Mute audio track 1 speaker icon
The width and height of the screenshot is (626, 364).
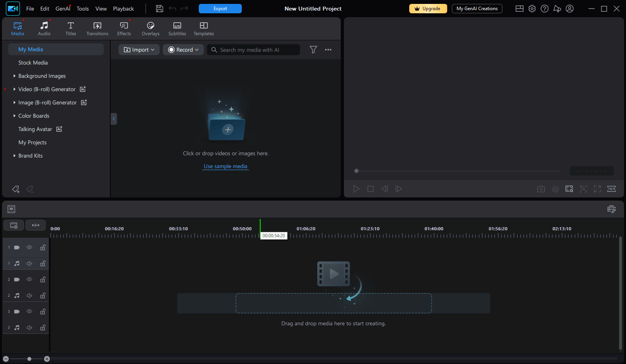[x=29, y=264]
